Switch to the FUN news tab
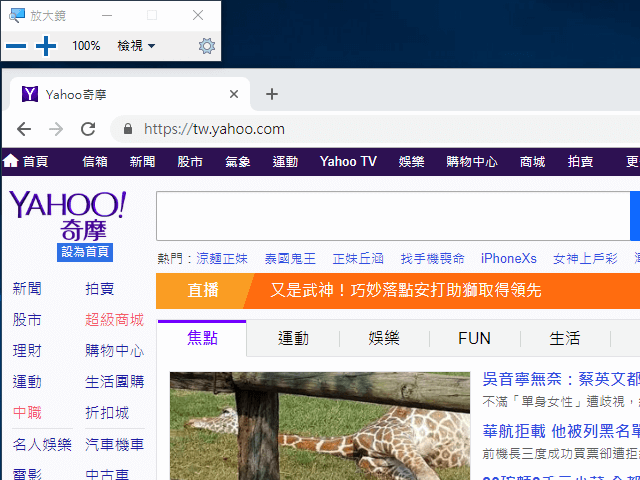The height and width of the screenshot is (480, 640). (x=474, y=338)
